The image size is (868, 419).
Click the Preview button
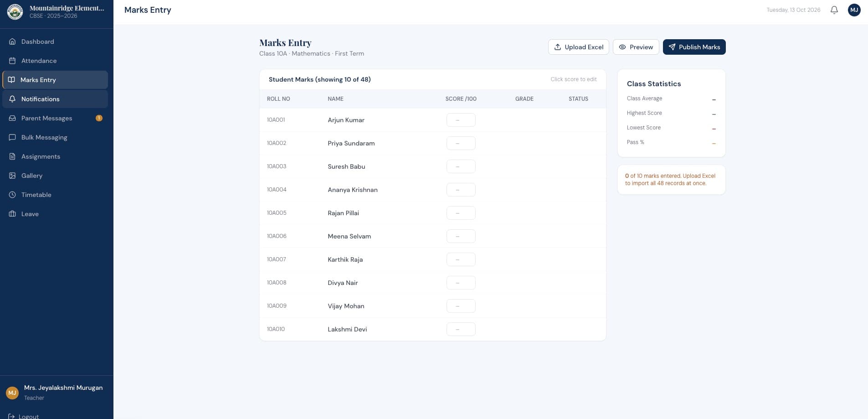point(636,47)
